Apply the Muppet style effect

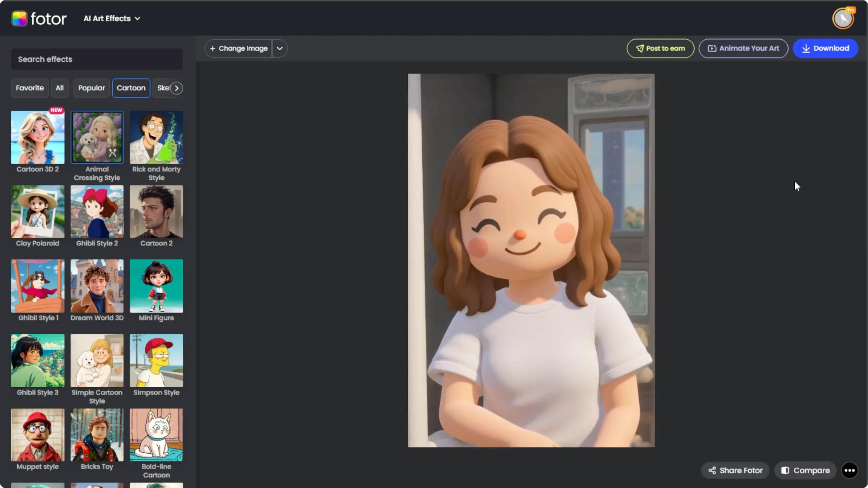coord(38,435)
